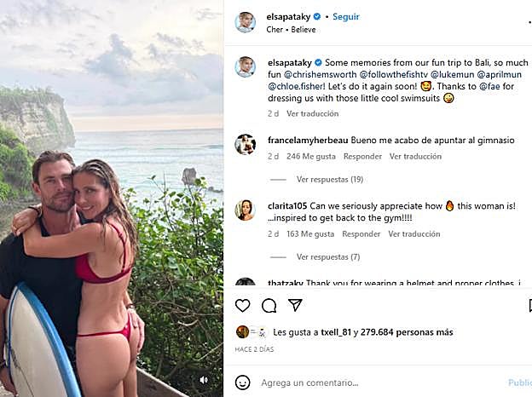The image size is (532, 397).
Task: Expand Ver respuestas (19) replies
Action: coord(329,180)
